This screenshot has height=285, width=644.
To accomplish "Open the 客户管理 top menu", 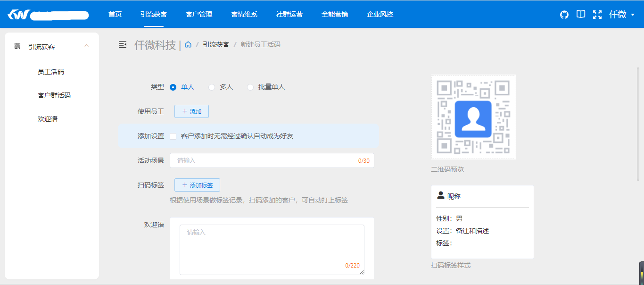I will [199, 14].
